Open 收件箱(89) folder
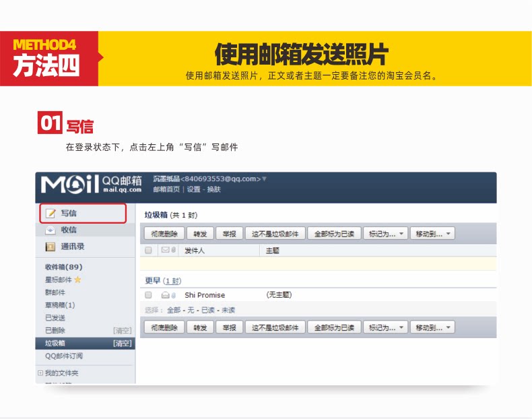 pos(64,267)
